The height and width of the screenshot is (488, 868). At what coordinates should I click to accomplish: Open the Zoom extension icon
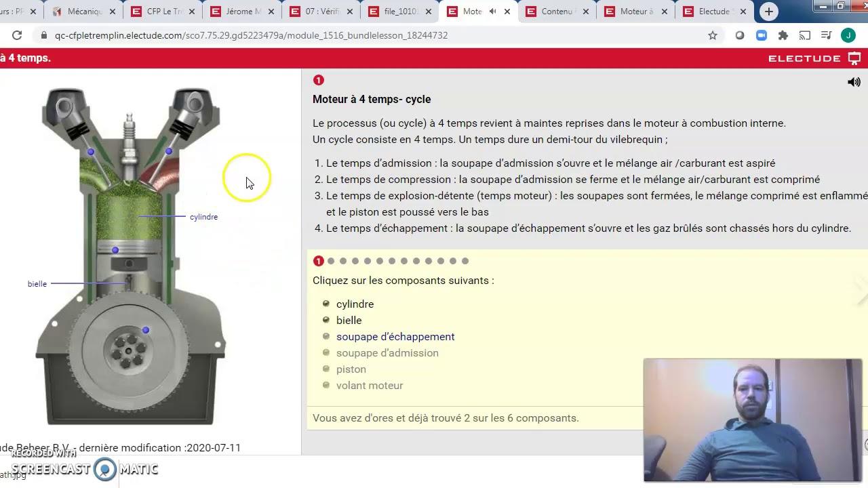pyautogui.click(x=762, y=35)
